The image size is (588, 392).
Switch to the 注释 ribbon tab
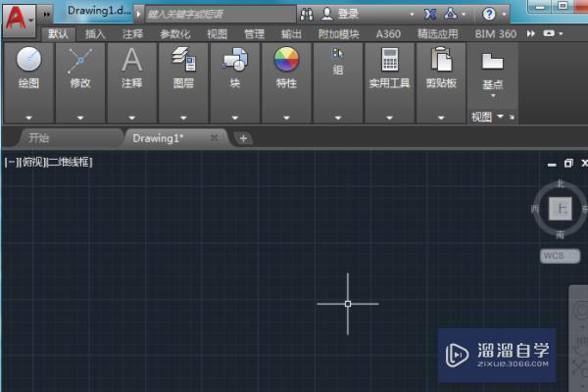point(132,34)
